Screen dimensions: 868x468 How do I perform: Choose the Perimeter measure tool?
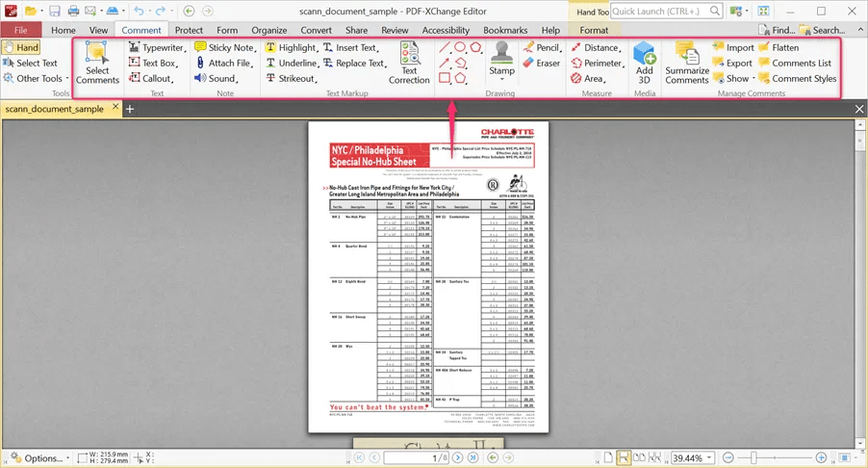[598, 64]
